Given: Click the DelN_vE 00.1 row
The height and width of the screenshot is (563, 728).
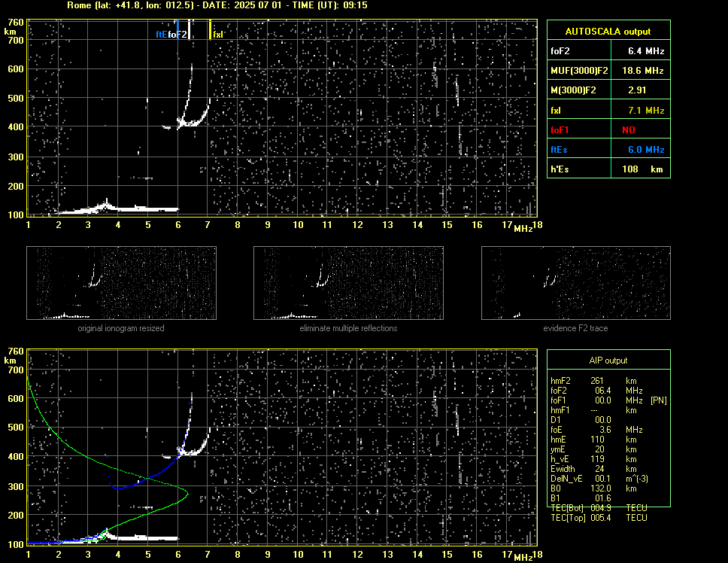Looking at the screenshot, I should [599, 479].
